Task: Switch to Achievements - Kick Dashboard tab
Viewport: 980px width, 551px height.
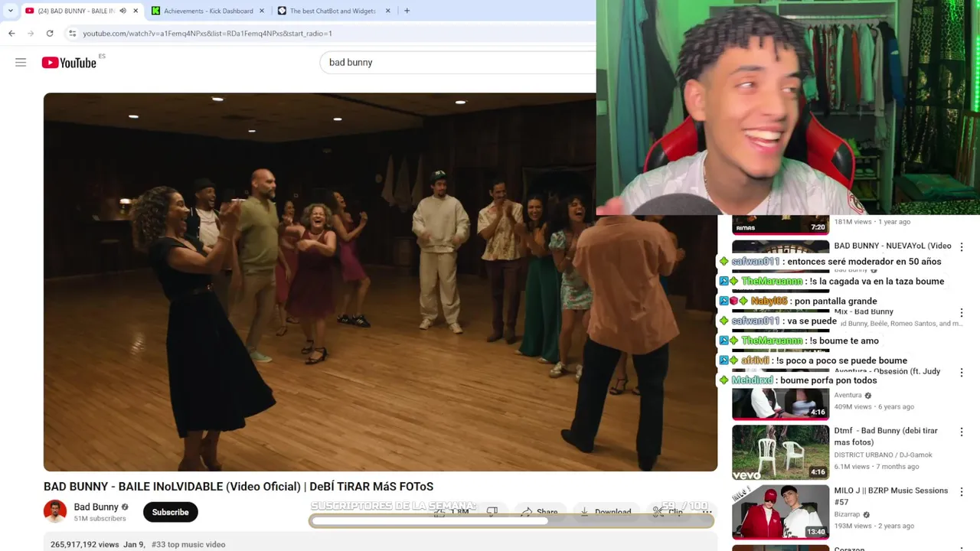Action: [x=207, y=11]
